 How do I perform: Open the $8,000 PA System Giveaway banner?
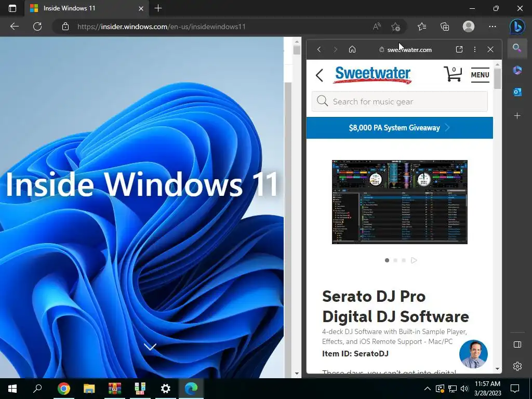pyautogui.click(x=400, y=128)
